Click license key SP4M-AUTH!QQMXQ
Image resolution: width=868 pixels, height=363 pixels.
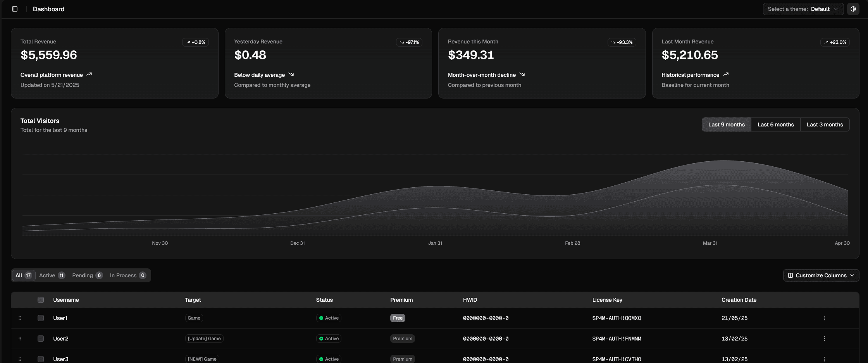click(617, 318)
